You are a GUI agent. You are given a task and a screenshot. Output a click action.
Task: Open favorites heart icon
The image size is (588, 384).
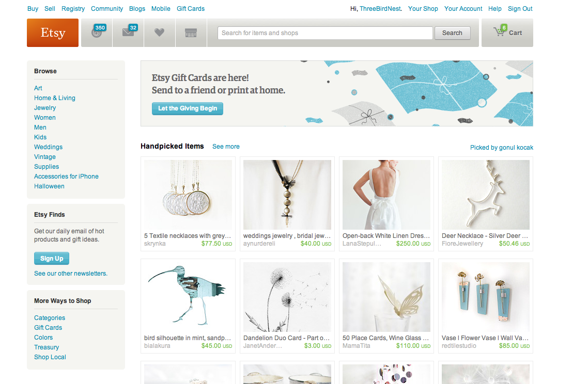pyautogui.click(x=159, y=33)
